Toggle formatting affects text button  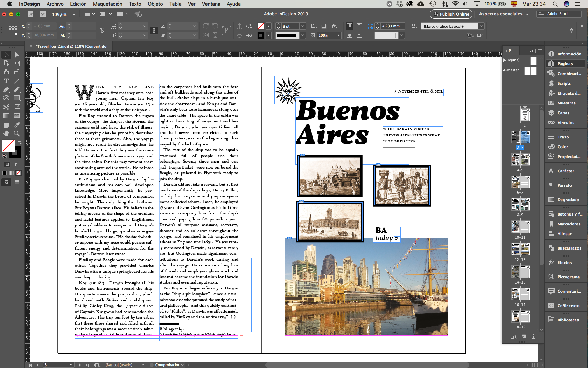pyautogui.click(x=15, y=164)
